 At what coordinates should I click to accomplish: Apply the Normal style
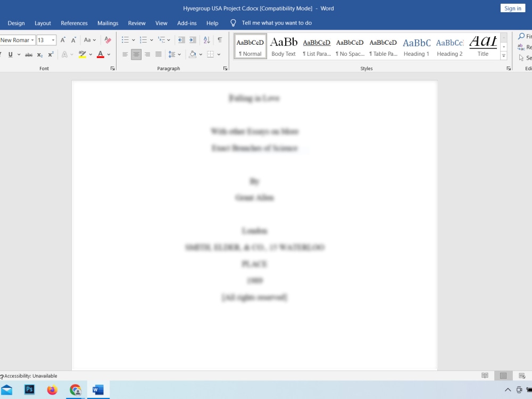tap(250, 46)
